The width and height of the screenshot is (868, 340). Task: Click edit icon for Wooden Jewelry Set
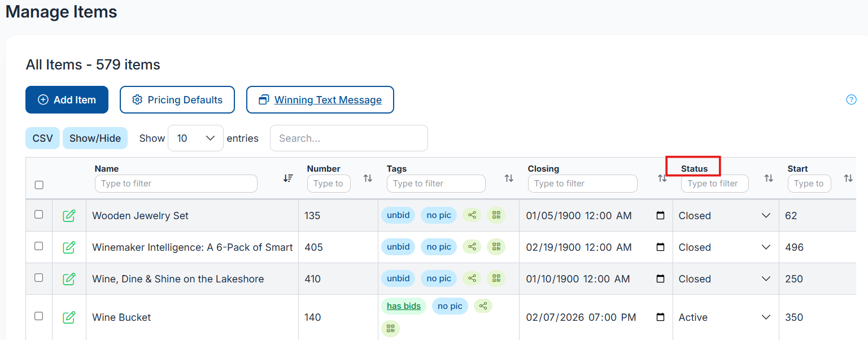pos(69,216)
